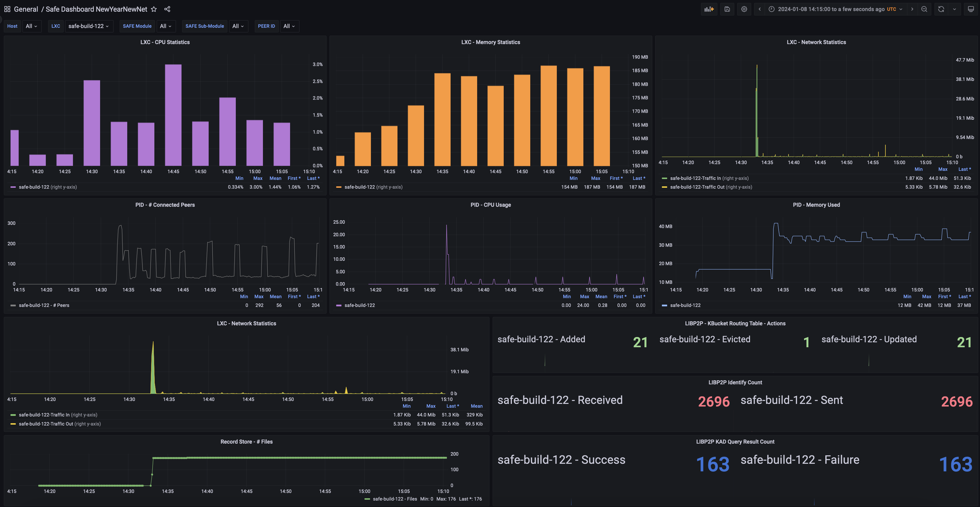The height and width of the screenshot is (507, 980).
Task: Shift time range backward
Action: (x=760, y=9)
